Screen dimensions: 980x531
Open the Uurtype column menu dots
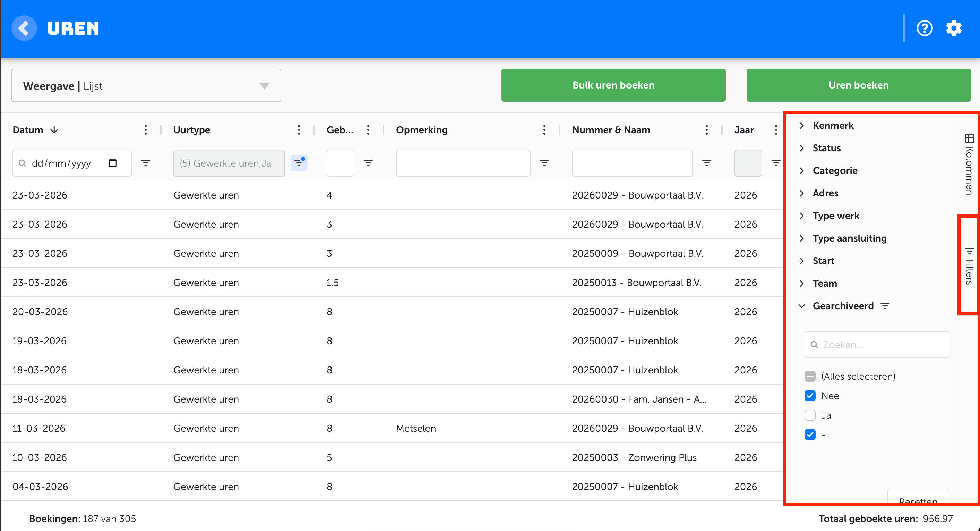299,130
